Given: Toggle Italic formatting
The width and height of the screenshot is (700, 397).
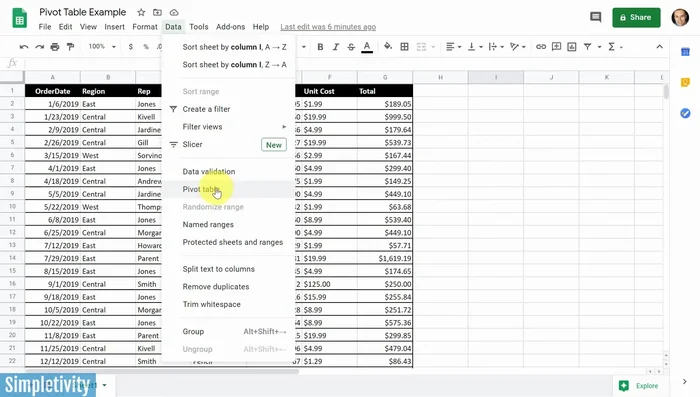Looking at the screenshot, I should (x=336, y=46).
